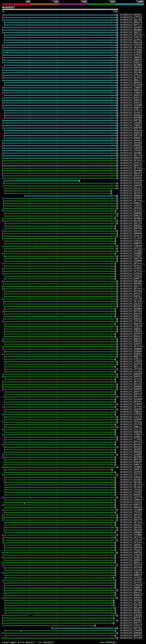
Task: Open hit UniRef100_Q9LS19
Action: pos(131,223)
